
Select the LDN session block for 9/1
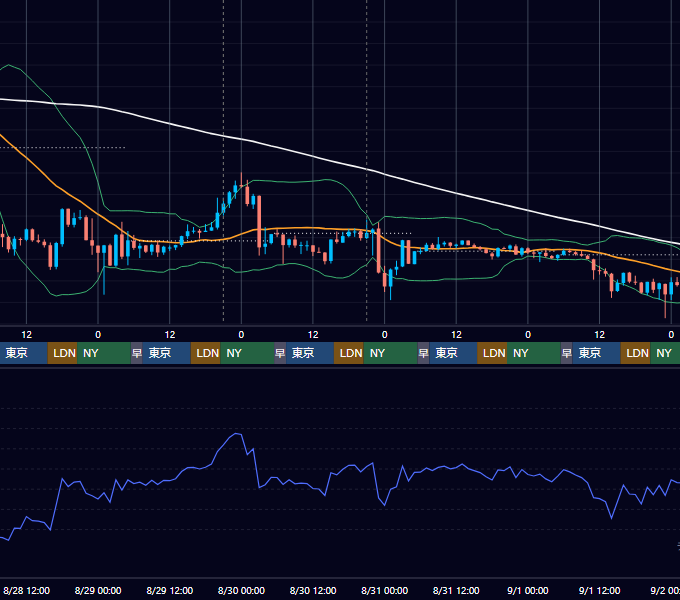coord(635,353)
